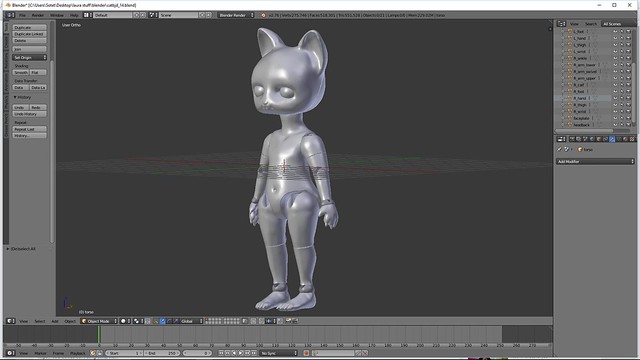Set shading to Smooth
The image size is (640, 360).
tap(20, 72)
